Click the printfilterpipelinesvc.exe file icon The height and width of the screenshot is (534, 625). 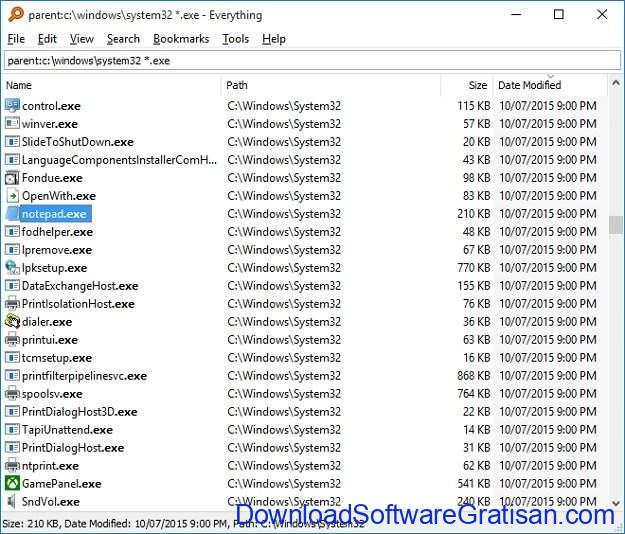[12, 376]
